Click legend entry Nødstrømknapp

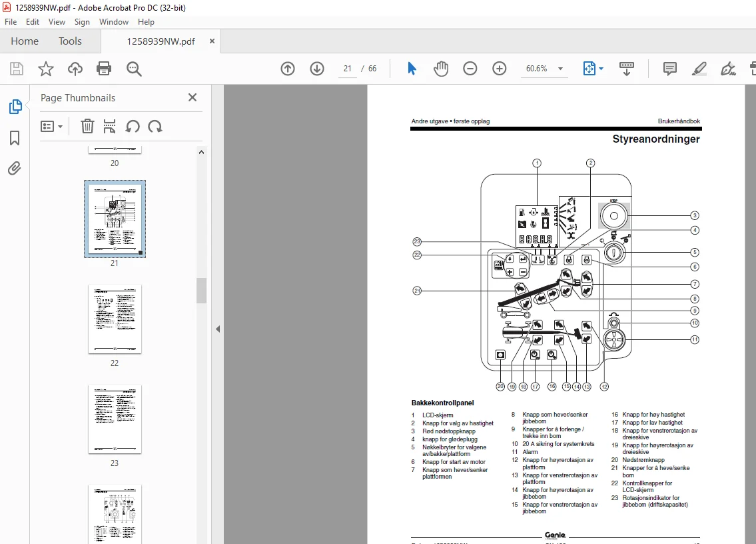(643, 460)
